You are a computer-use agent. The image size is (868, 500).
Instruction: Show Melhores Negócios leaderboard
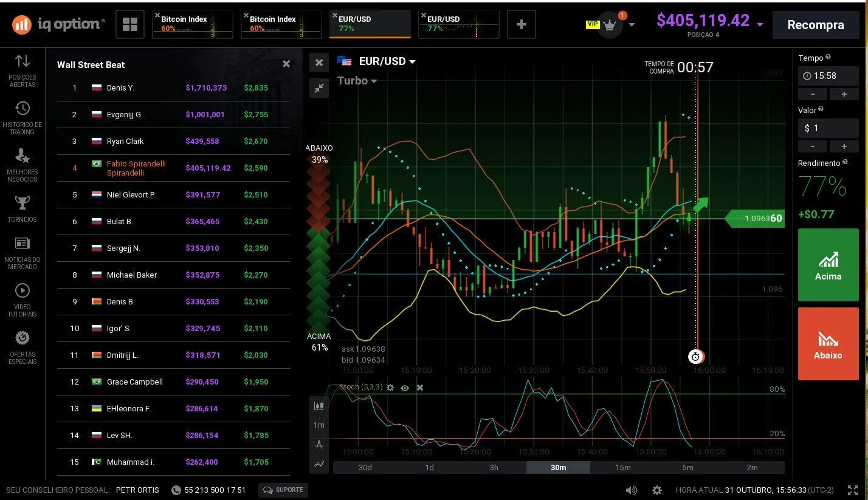pos(22,165)
